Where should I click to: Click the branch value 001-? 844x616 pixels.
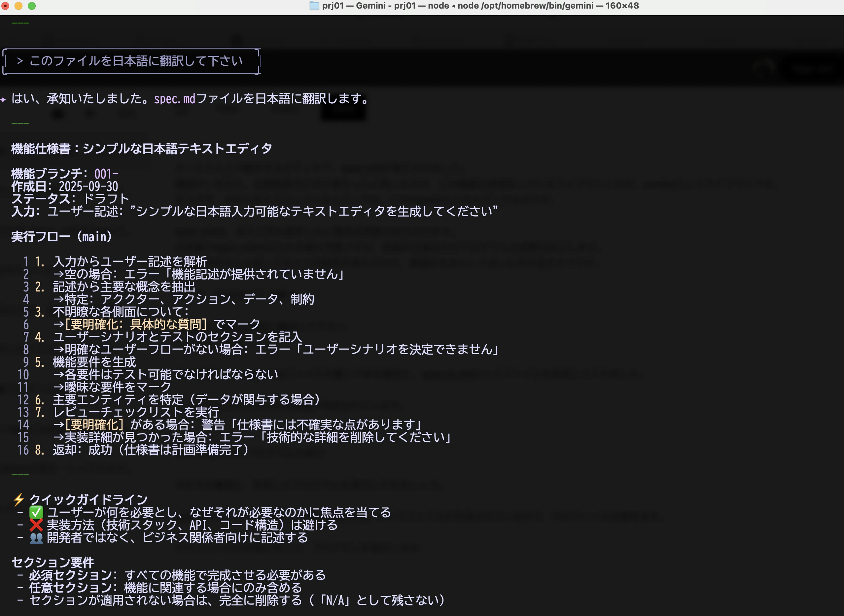pos(106,174)
